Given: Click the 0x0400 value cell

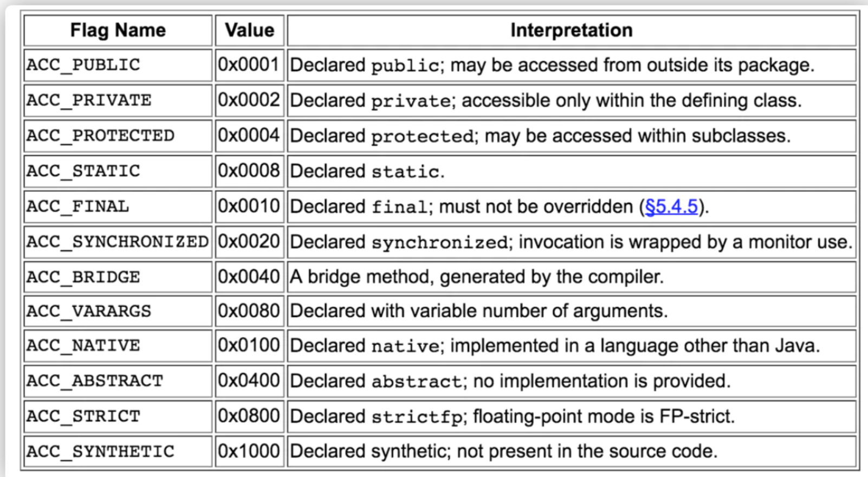Looking at the screenshot, I should tap(250, 381).
